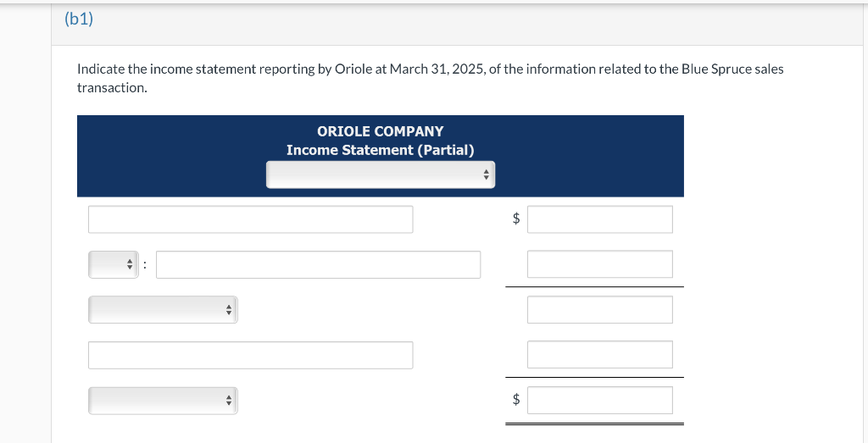
Task: Focus the text field after the colon
Action: pos(318,265)
